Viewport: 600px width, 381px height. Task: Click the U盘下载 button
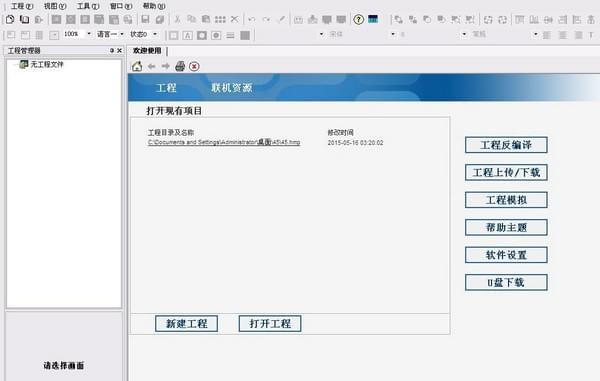coord(506,282)
